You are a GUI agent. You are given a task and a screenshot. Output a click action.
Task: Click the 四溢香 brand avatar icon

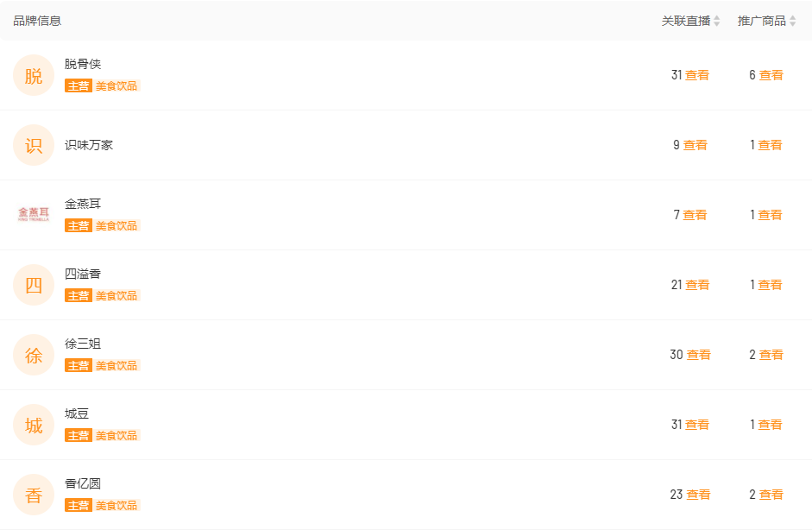click(34, 285)
